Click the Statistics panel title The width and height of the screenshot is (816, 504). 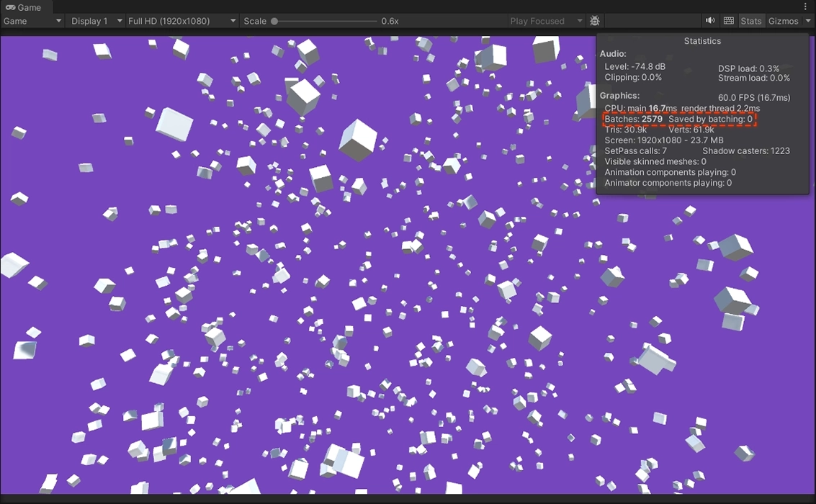point(701,41)
